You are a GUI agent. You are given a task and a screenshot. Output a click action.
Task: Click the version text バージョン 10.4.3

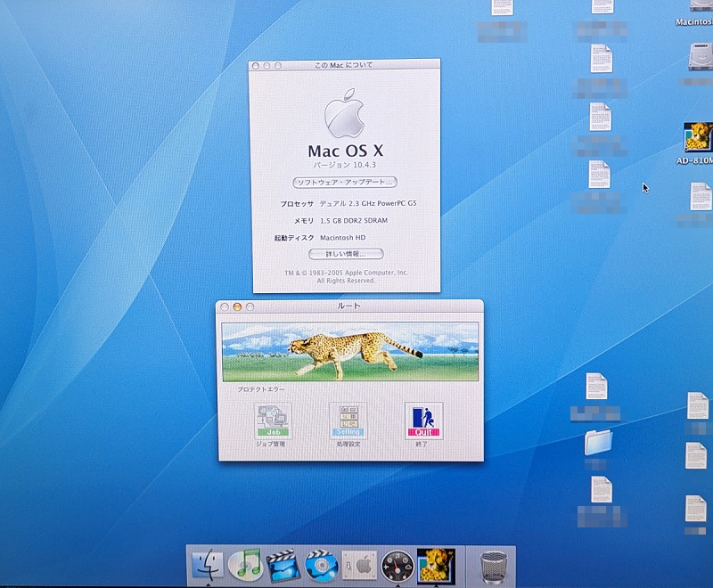[x=345, y=165]
